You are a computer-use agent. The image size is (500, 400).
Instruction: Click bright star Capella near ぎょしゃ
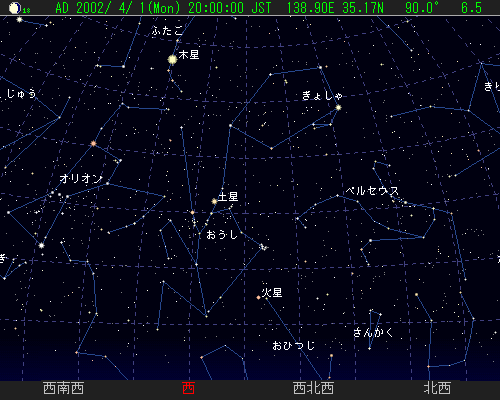[338, 108]
